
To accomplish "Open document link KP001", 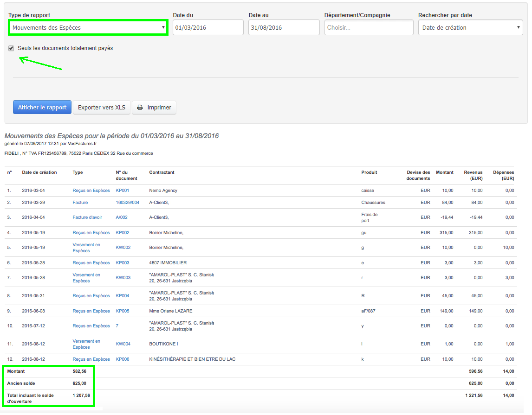I will point(123,191).
